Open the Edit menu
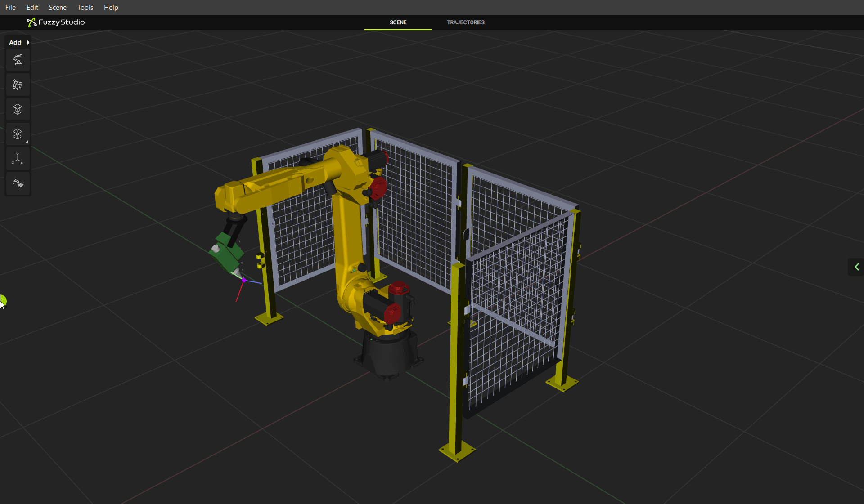 click(x=32, y=7)
